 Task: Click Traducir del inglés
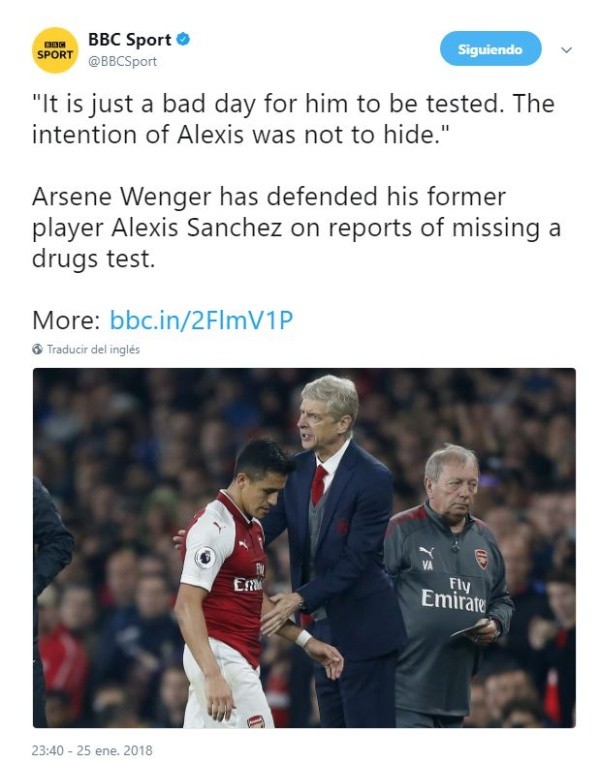pyautogui.click(x=93, y=350)
